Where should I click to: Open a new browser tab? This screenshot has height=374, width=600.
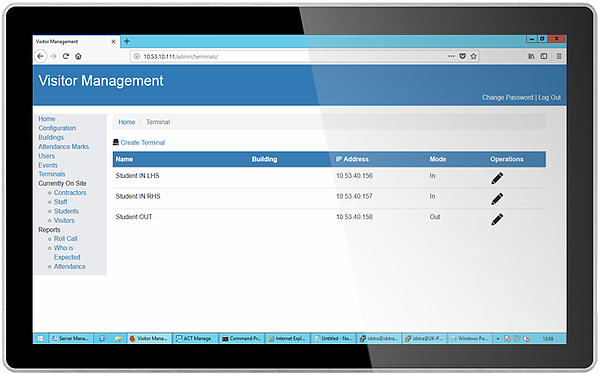[127, 41]
